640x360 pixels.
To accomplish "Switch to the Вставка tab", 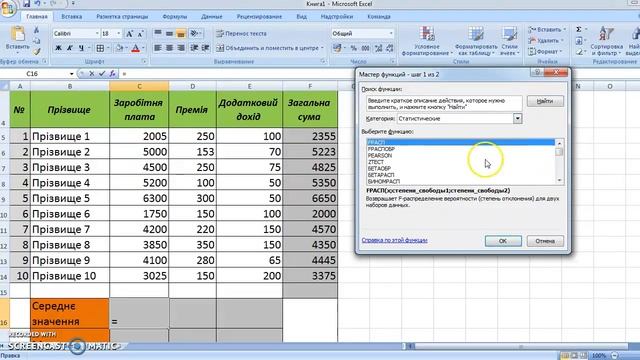I will tap(71, 17).
